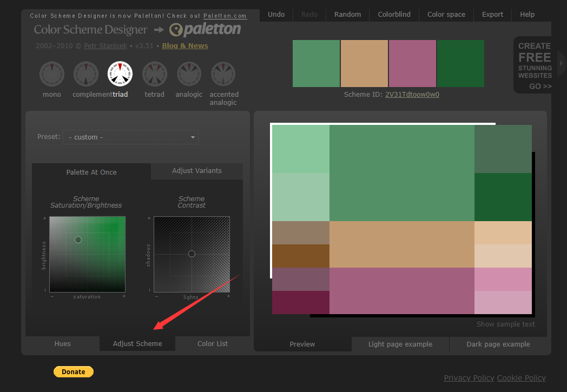Select the complement scheme wheel icon
Screen dimensions: 567x392
pos(86,74)
